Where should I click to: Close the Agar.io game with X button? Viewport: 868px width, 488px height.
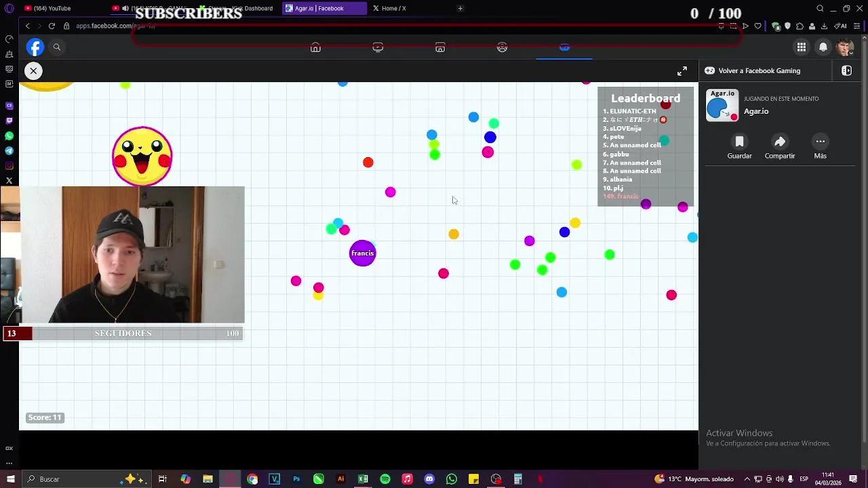(x=33, y=70)
